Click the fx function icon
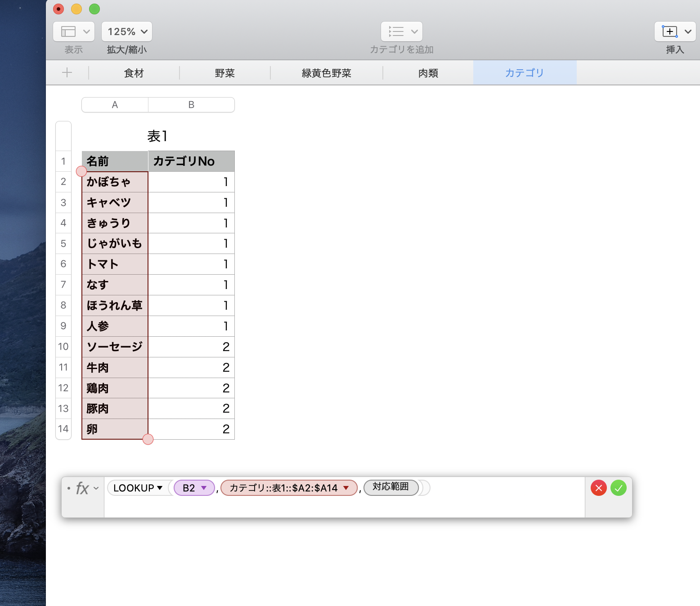The image size is (700, 606). pos(82,488)
